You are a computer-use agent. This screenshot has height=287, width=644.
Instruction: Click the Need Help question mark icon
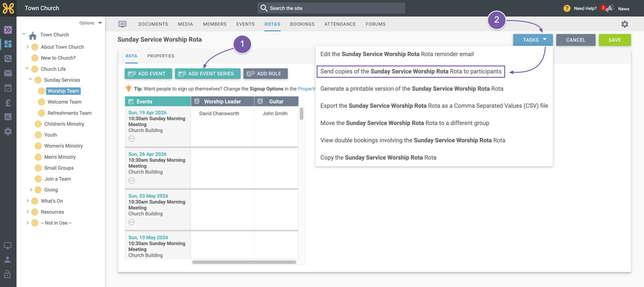tap(567, 8)
